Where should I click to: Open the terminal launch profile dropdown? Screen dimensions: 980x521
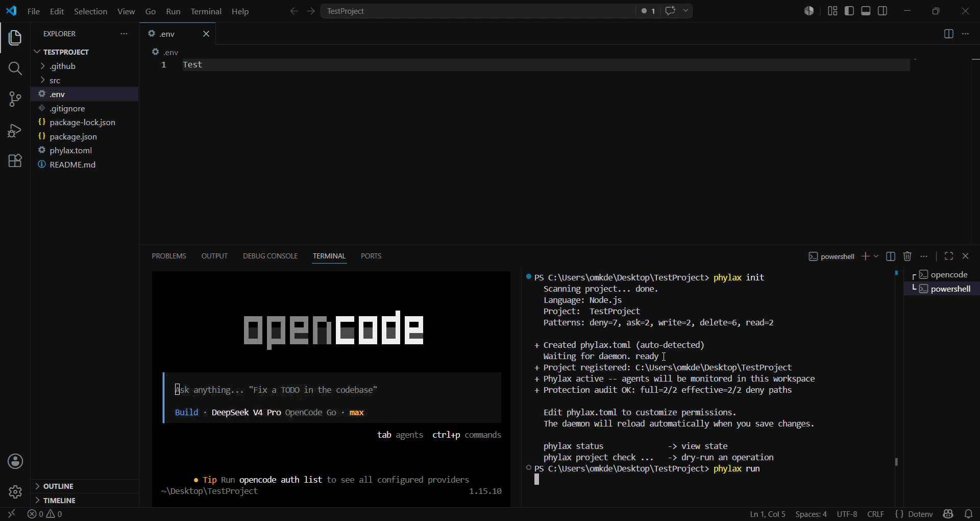(x=876, y=256)
